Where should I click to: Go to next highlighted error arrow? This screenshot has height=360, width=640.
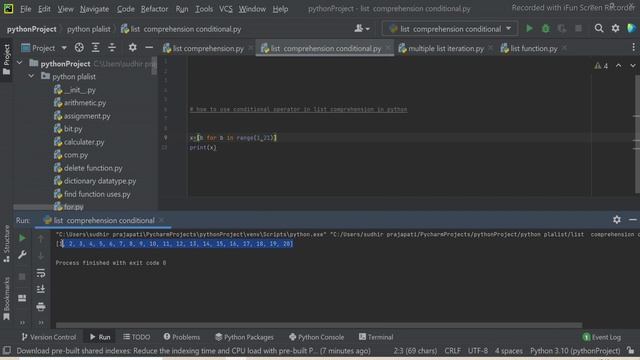point(633,66)
